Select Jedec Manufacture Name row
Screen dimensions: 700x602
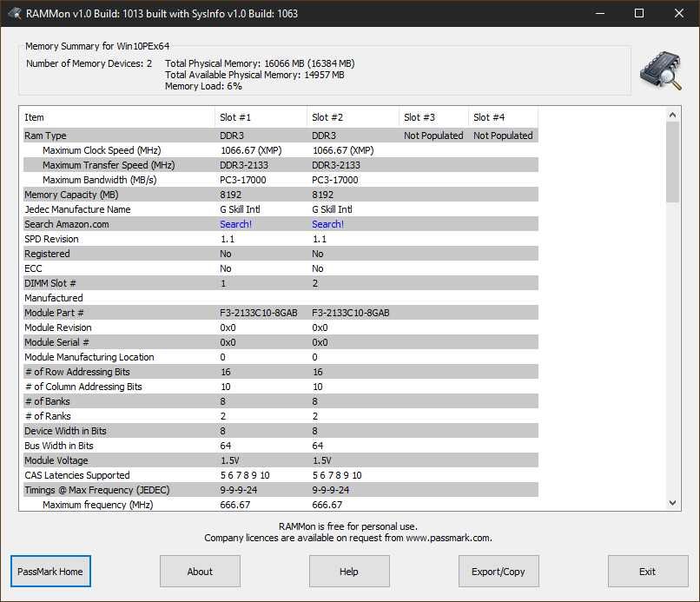281,209
